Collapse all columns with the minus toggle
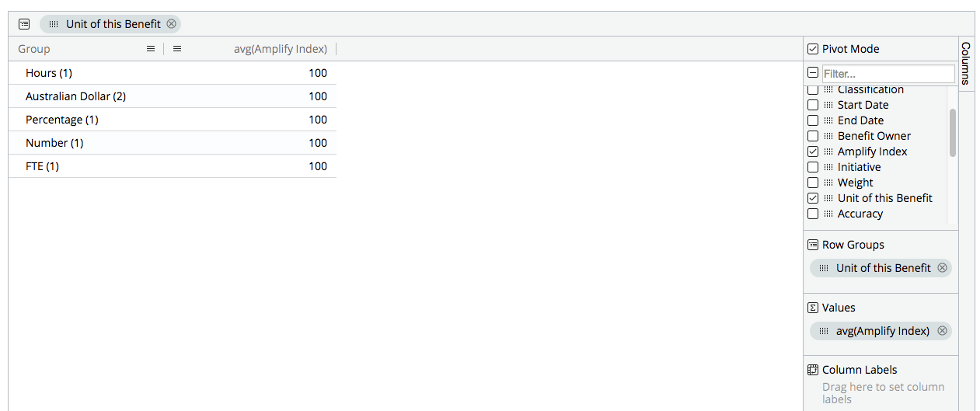 click(813, 73)
